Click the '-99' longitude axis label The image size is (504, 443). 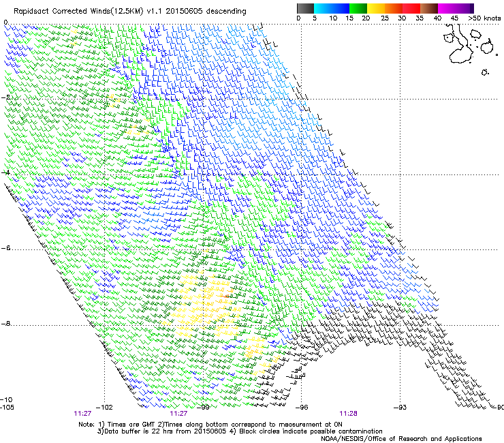pos(203,408)
